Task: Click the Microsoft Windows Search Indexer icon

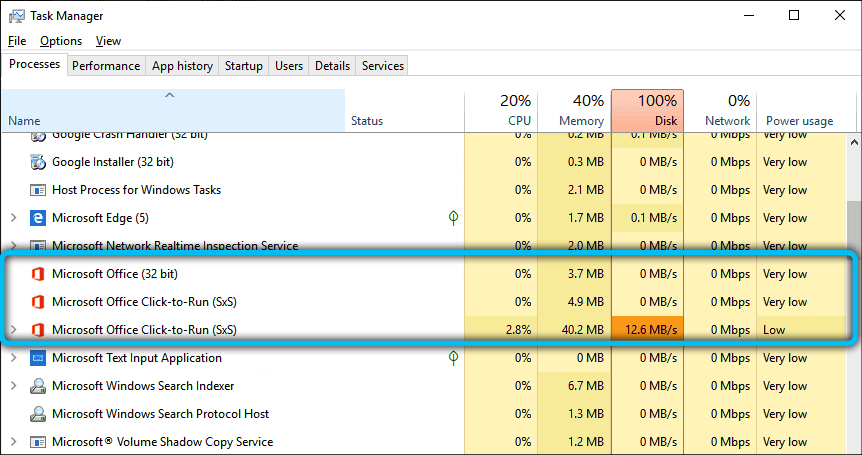Action: click(38, 386)
